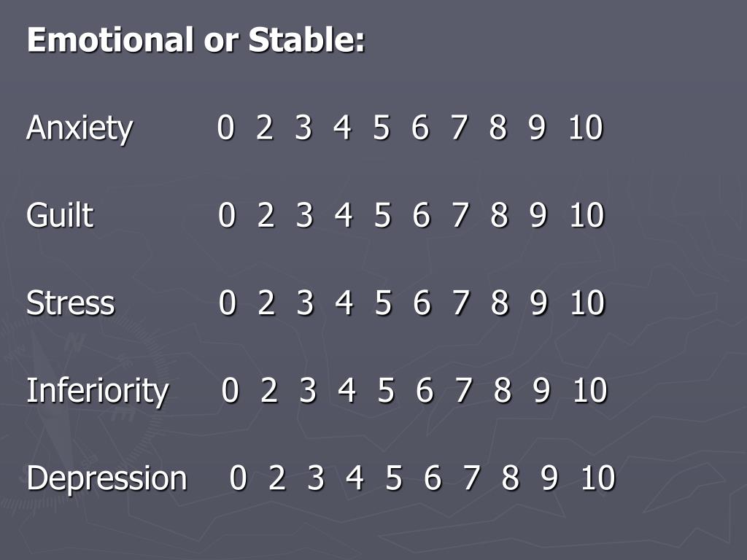The height and width of the screenshot is (560, 747).
Task: Choose 7 in the Guilt row
Action: pos(460,215)
